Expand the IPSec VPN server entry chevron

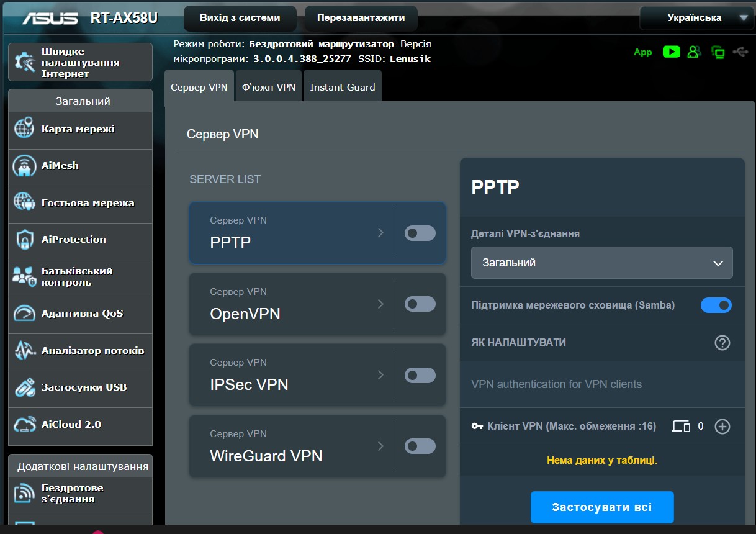380,375
